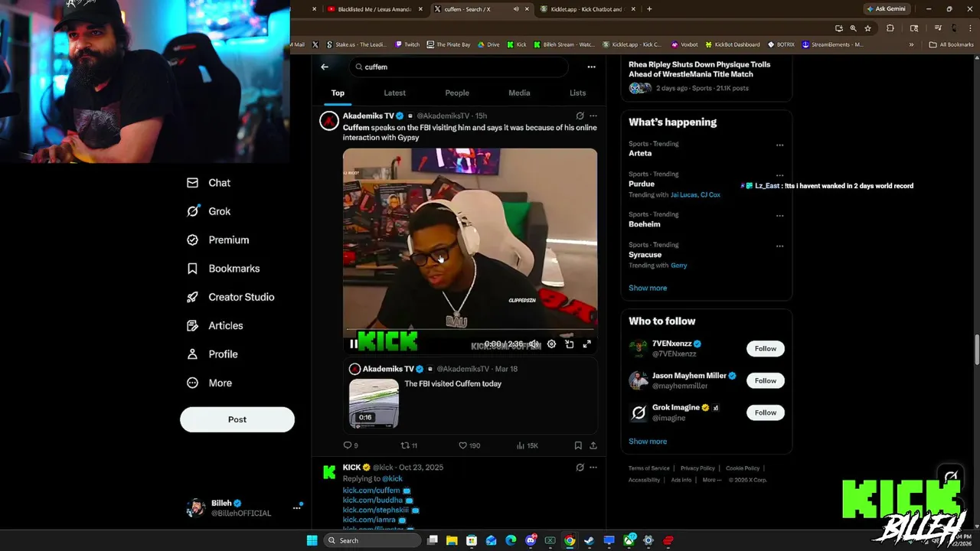Open Chrome extensions puzzle icon
Image resolution: width=980 pixels, height=551 pixels.
890,28
